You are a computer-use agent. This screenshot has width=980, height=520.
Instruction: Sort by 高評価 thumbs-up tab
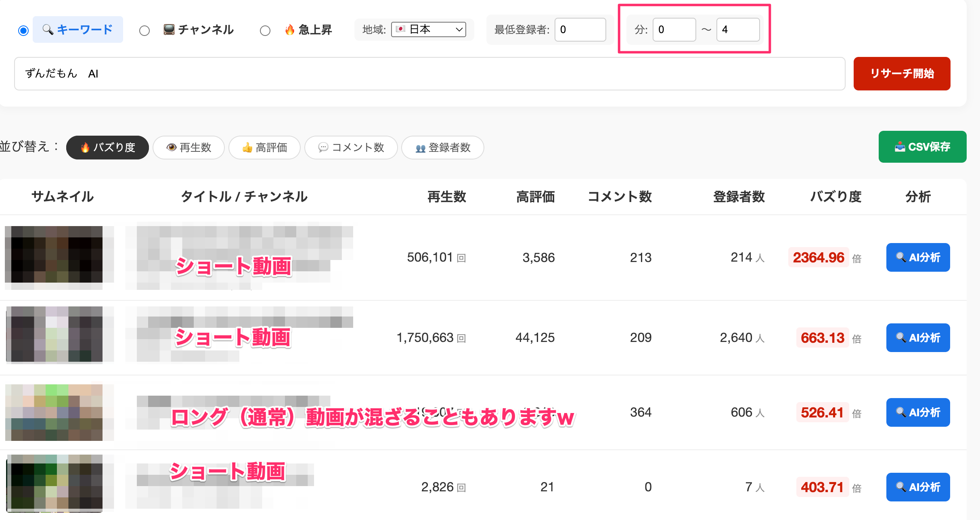(x=264, y=147)
